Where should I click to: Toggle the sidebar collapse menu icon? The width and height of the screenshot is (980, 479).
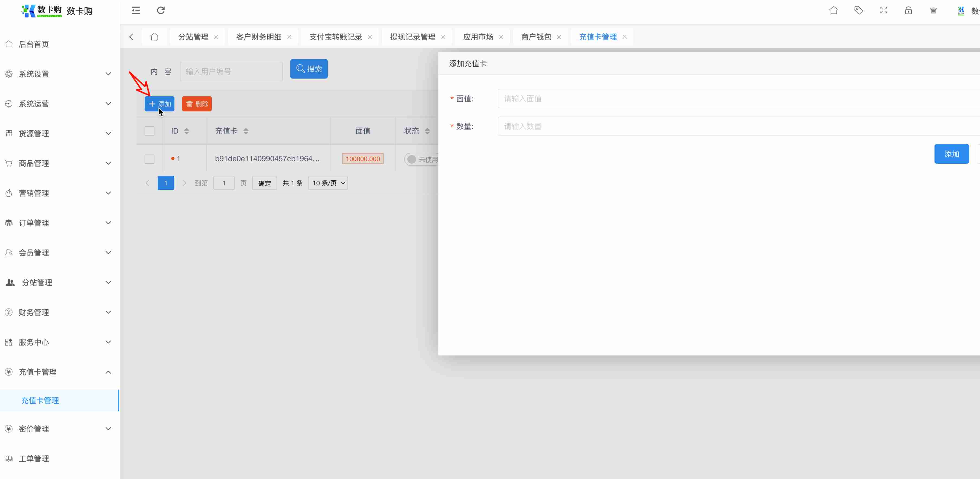pyautogui.click(x=136, y=10)
